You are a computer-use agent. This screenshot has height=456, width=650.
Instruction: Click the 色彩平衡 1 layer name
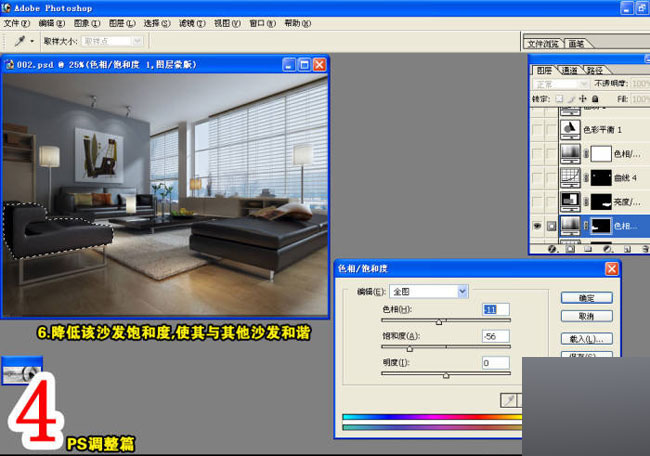pyautogui.click(x=602, y=130)
